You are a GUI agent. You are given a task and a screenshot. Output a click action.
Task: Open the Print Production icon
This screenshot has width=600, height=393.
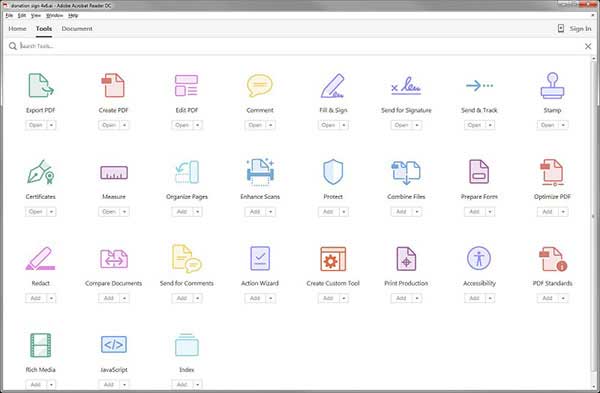tap(406, 259)
